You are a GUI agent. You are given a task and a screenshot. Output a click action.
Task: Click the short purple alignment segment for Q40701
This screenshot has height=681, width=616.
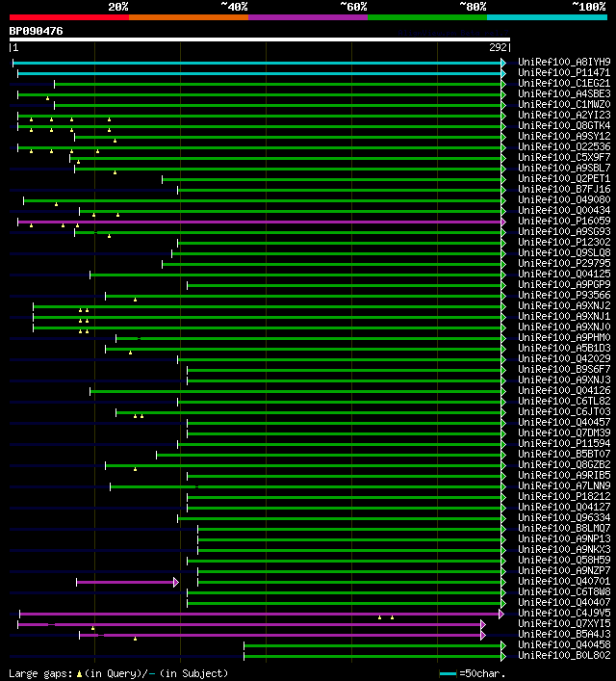point(127,583)
